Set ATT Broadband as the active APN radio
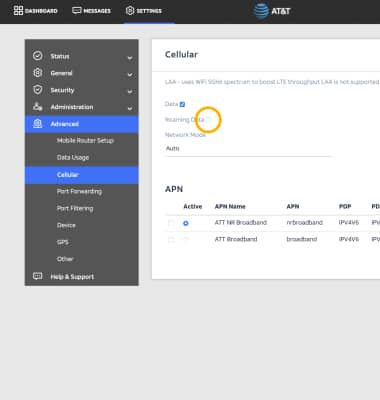The width and height of the screenshot is (380, 400). click(186, 239)
